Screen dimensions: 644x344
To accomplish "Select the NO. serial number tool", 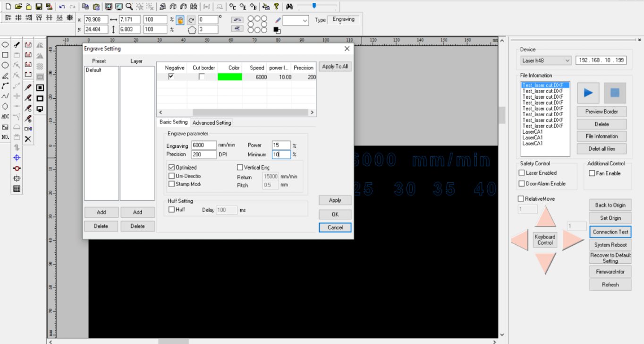I will (x=5, y=137).
